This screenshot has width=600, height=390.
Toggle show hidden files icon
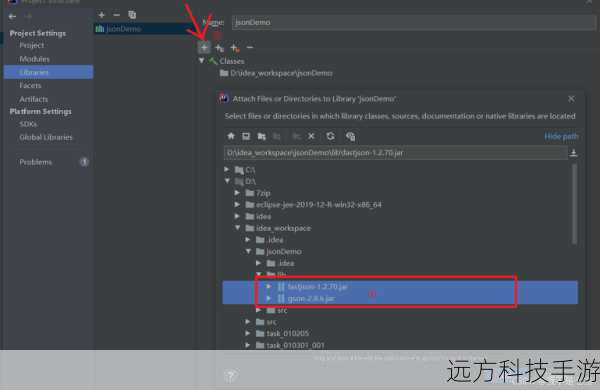point(350,136)
